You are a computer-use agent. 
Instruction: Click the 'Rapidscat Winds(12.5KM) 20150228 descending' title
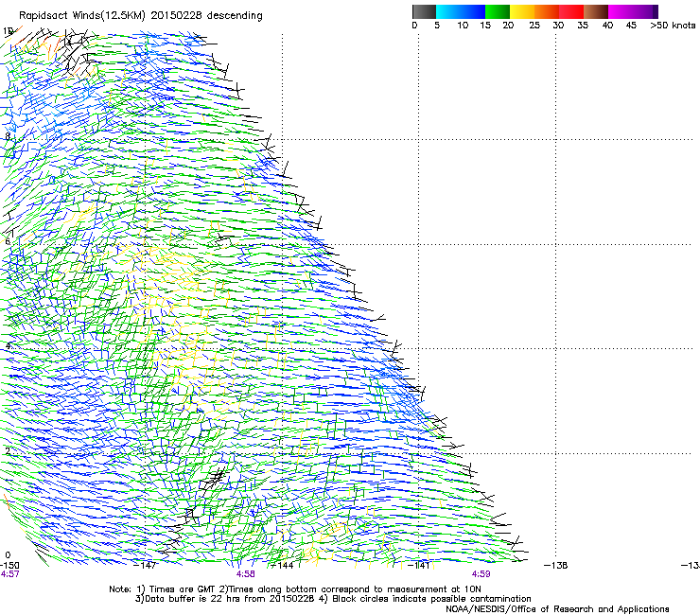[141, 16]
